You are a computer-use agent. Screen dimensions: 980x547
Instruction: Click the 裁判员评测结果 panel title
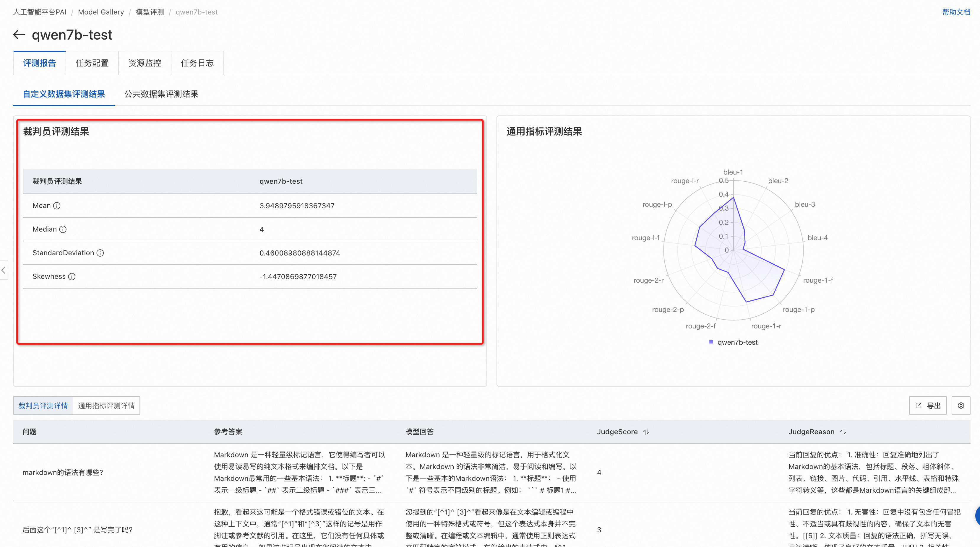click(56, 131)
